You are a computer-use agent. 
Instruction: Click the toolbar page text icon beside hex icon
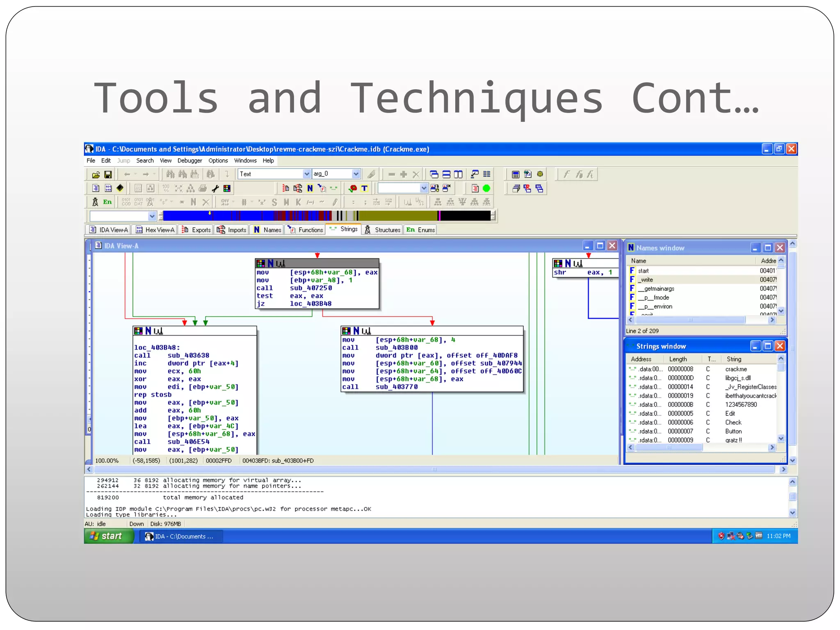(96, 188)
